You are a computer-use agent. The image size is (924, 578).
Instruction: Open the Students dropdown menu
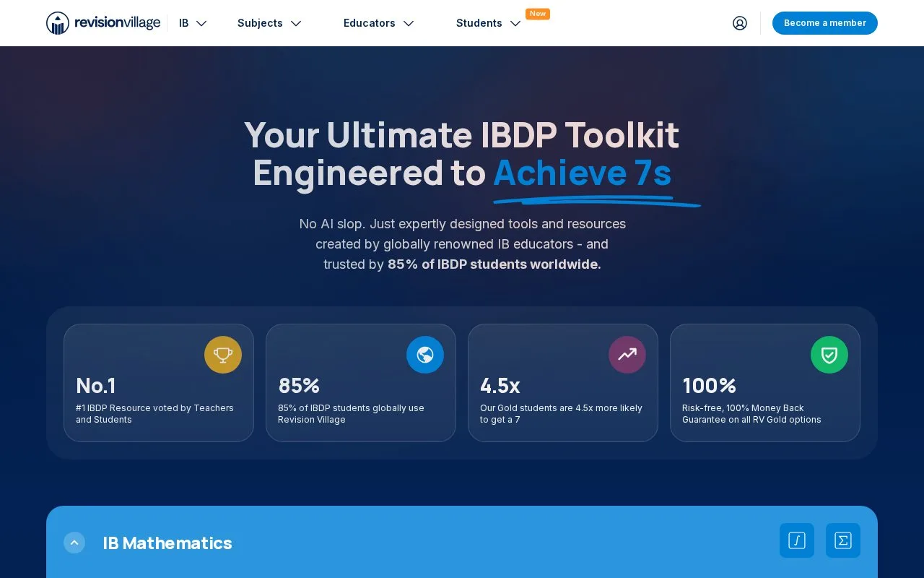tap(489, 23)
